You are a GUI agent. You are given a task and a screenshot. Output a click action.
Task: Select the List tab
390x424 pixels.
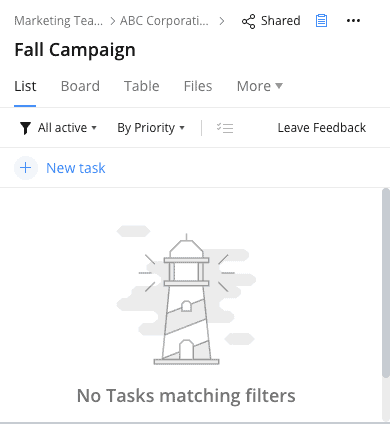[25, 86]
